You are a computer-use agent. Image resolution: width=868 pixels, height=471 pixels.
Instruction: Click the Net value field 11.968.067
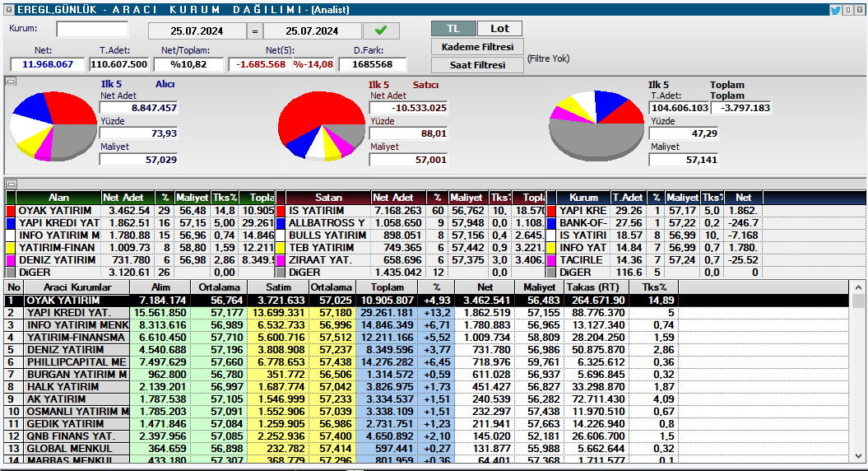tap(48, 64)
